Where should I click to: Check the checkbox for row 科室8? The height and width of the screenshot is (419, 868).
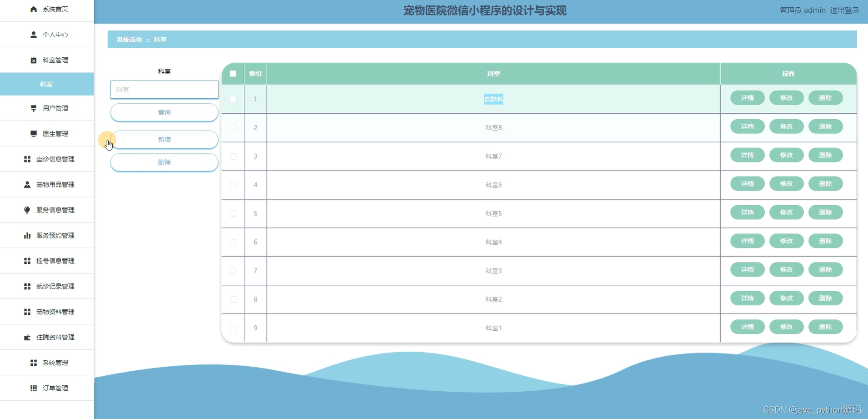[233, 128]
